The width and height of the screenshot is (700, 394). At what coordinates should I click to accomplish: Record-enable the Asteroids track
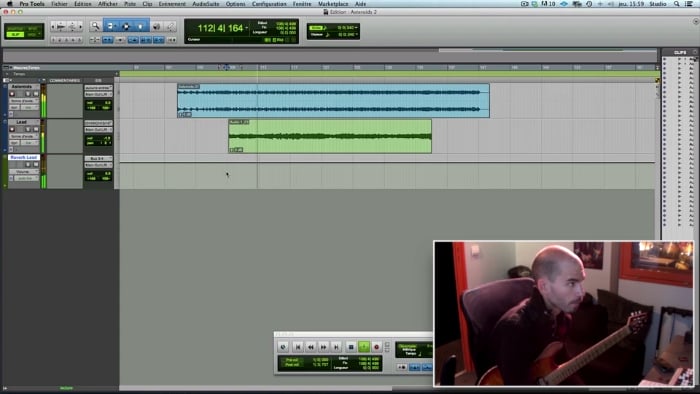coord(12,94)
